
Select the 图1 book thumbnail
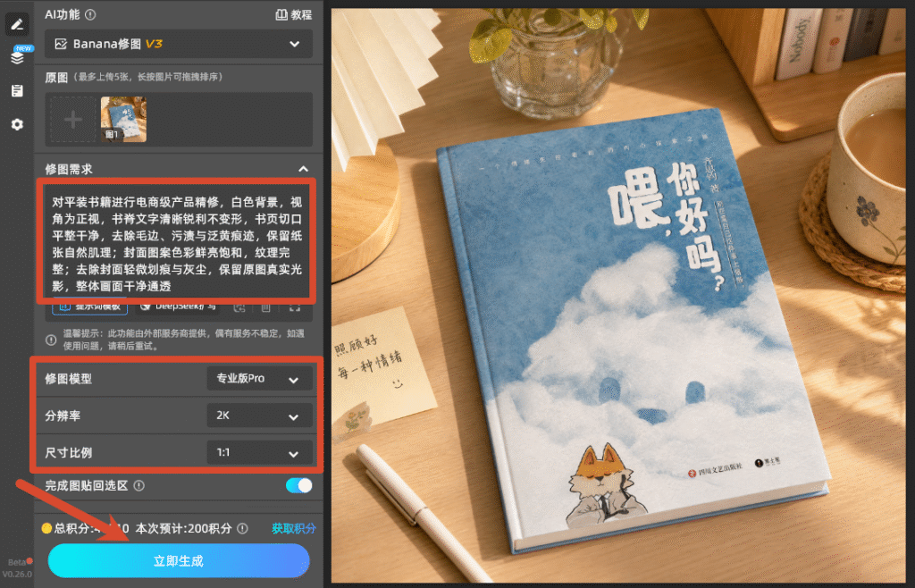click(123, 120)
